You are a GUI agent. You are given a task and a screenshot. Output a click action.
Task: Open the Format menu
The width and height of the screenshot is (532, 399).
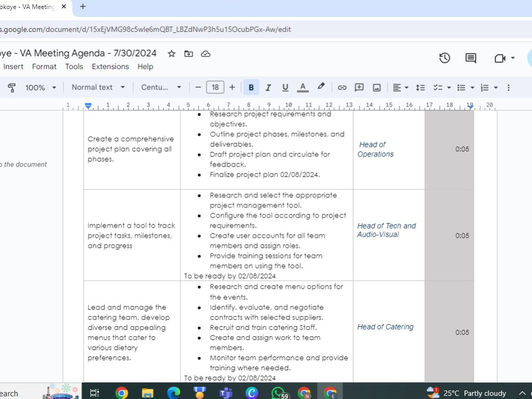click(x=44, y=66)
